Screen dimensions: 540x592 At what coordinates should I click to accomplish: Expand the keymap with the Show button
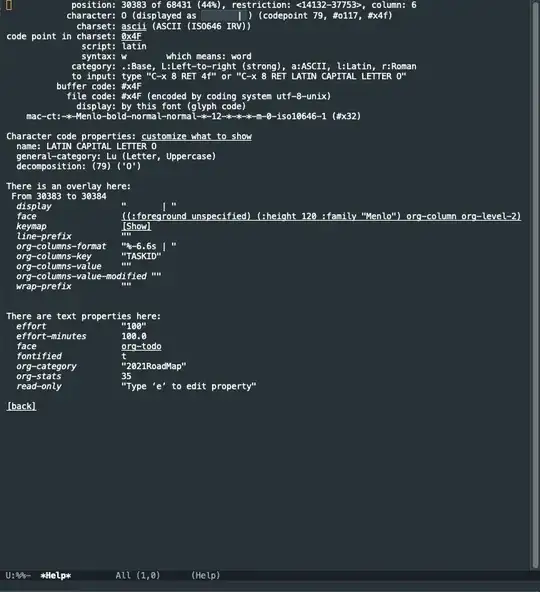tap(136, 226)
